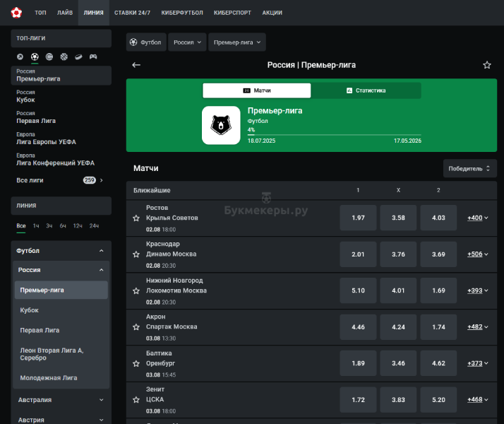Filter line by 3ч
Viewport: 504px width, 424px height.
[49, 226]
